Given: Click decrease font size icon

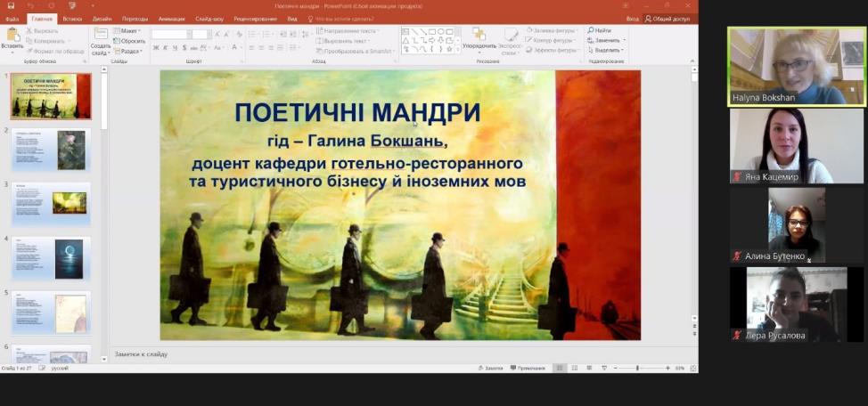Looking at the screenshot, I should click(227, 35).
